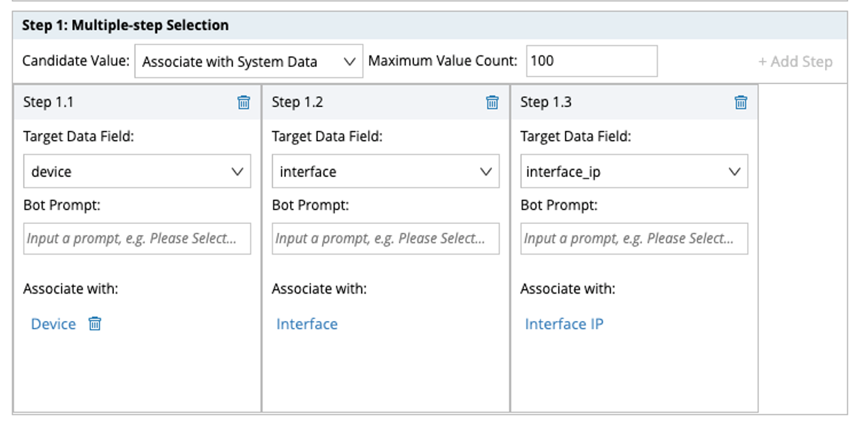Click the Bot Prompt field in Step 1.1
Viewport: 868px width, 435px height.
[x=136, y=238]
